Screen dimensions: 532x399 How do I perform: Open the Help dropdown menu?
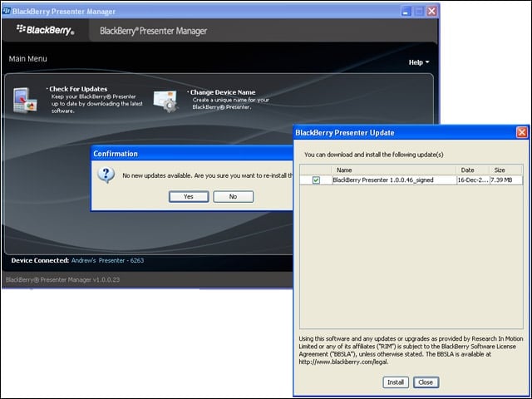[x=419, y=62]
